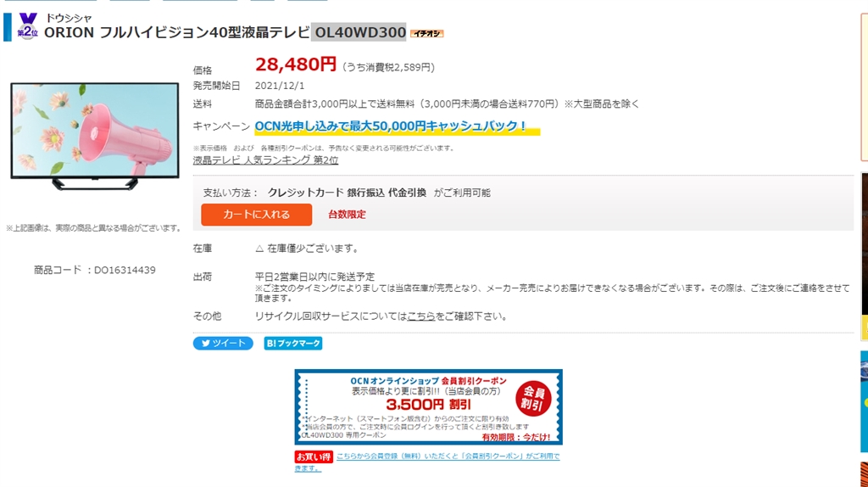
Task: Click the 3,500円 member discount coupon banner
Action: pos(428,406)
